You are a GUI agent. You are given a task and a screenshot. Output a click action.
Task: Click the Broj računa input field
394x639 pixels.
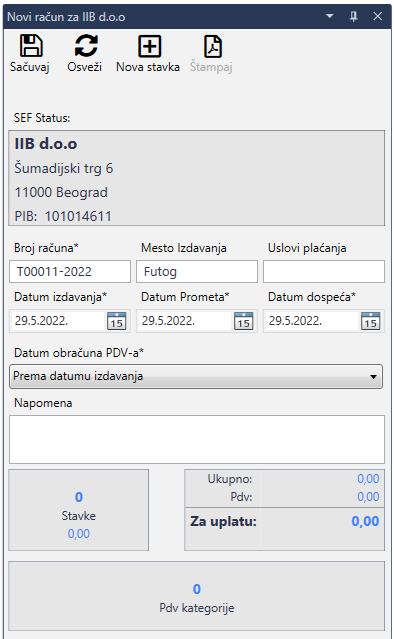click(70, 271)
